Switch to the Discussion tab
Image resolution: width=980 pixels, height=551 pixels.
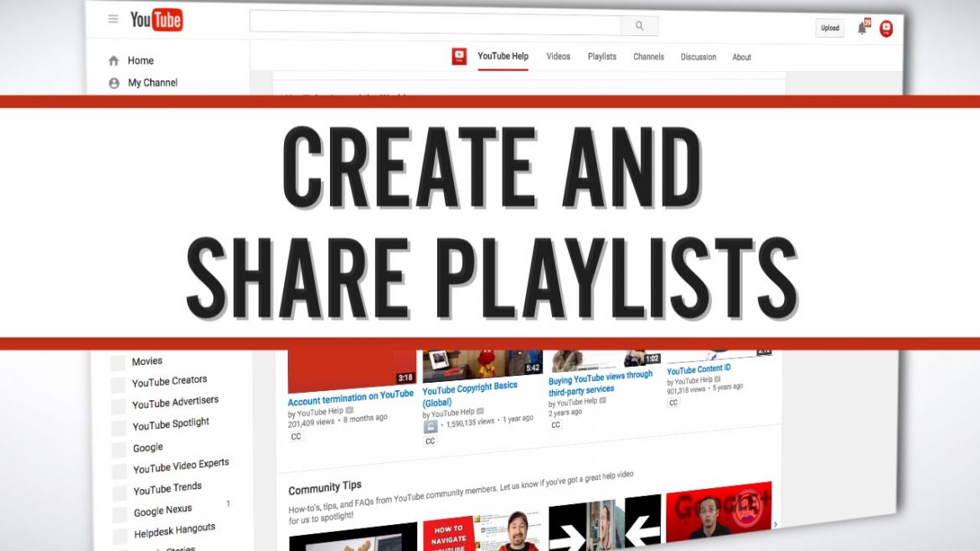point(698,57)
